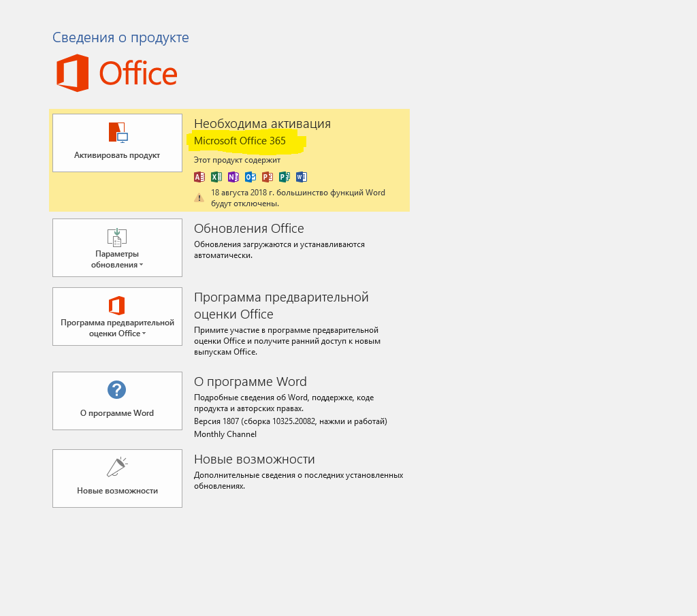Screen dimensions: 697x616
Task: Click the Обновления Office heading
Action: point(249,229)
